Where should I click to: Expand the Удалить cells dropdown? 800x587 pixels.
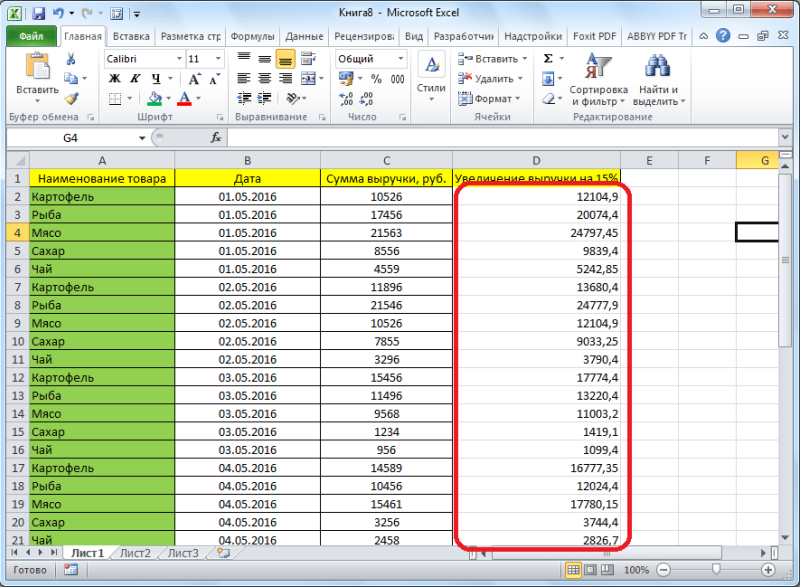pyautogui.click(x=520, y=79)
